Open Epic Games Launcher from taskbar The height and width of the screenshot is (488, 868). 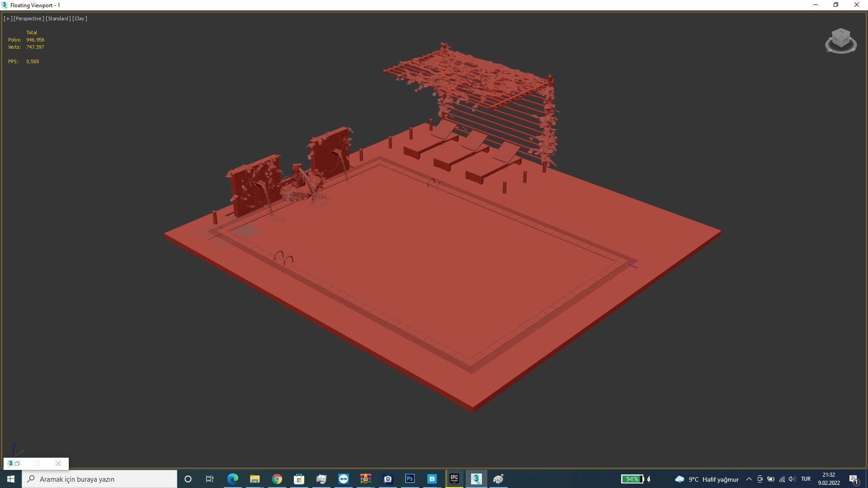tap(454, 479)
